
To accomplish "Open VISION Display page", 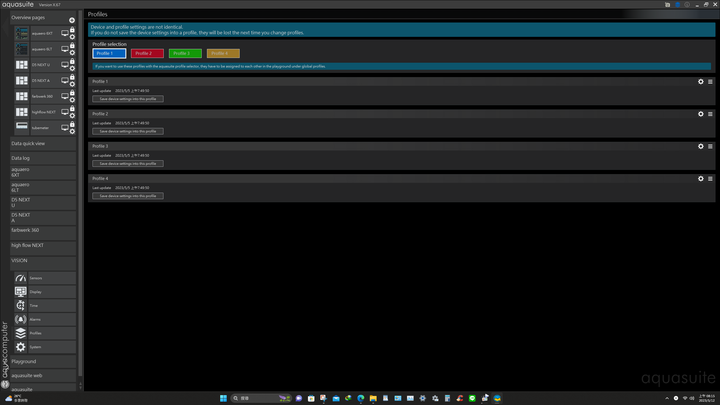I will coord(45,292).
